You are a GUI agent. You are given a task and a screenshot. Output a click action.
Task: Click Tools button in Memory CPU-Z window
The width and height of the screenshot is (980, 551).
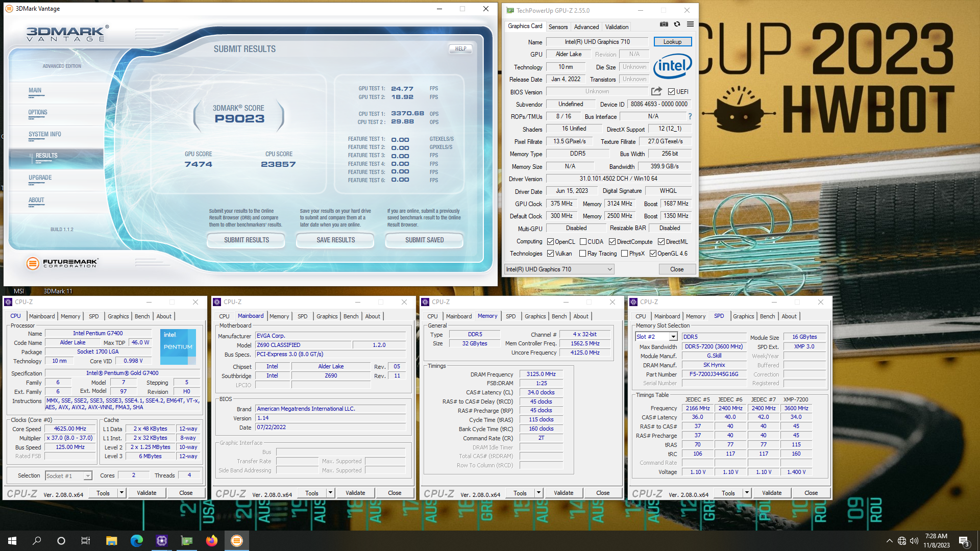click(520, 493)
